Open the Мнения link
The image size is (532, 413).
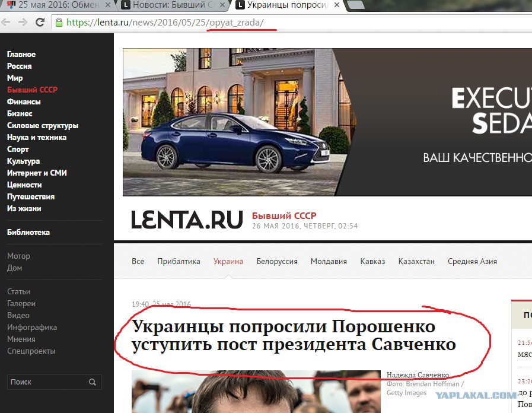(x=21, y=339)
